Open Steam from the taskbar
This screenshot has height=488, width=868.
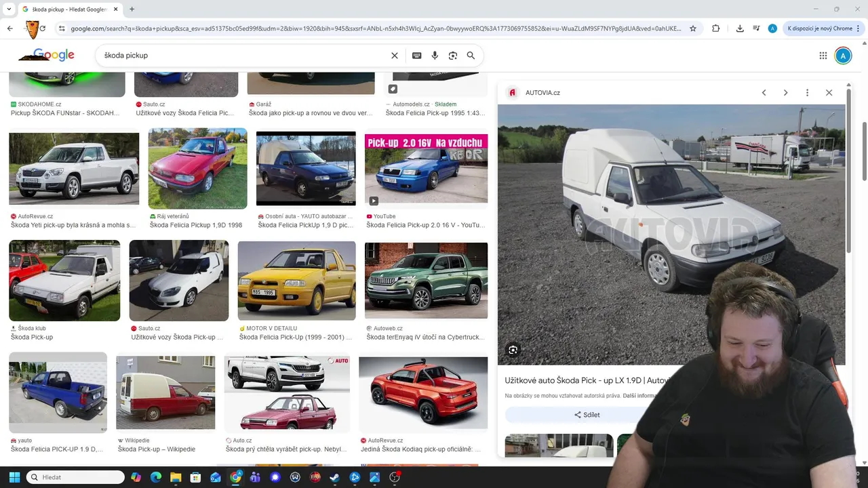coord(335,477)
